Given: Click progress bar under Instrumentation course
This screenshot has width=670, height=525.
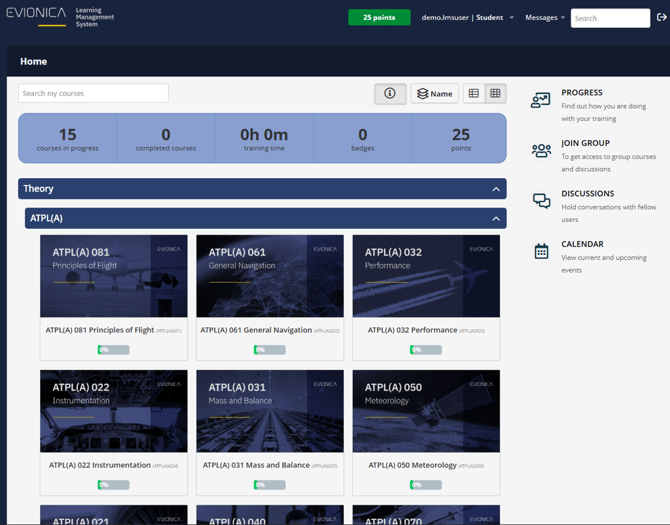Looking at the screenshot, I should tap(113, 485).
